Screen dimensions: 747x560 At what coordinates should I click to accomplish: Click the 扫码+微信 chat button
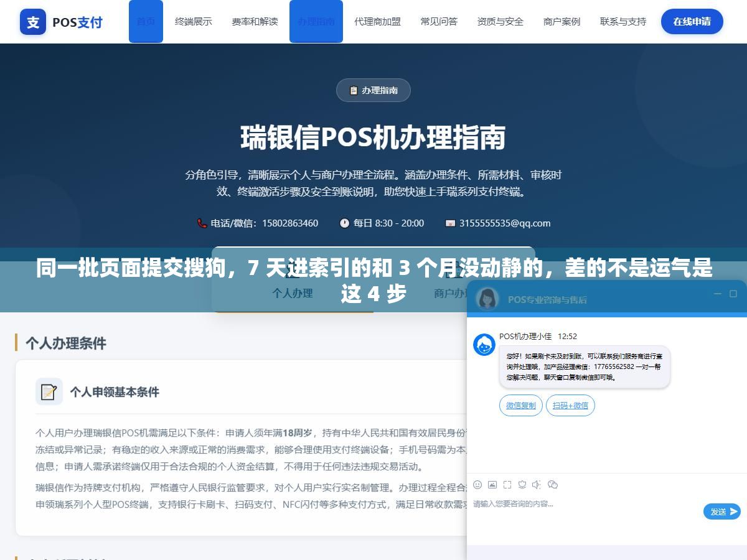(571, 406)
